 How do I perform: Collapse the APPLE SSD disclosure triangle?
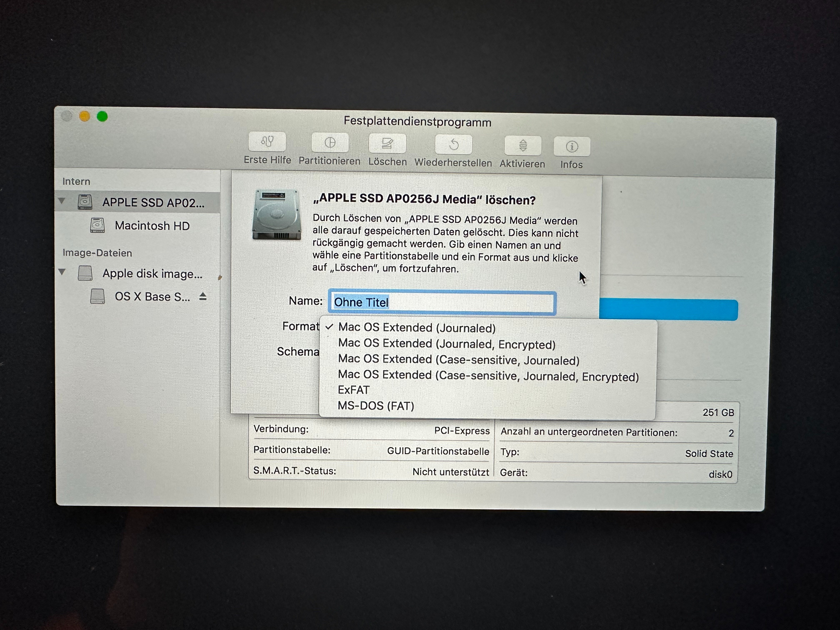(x=62, y=201)
